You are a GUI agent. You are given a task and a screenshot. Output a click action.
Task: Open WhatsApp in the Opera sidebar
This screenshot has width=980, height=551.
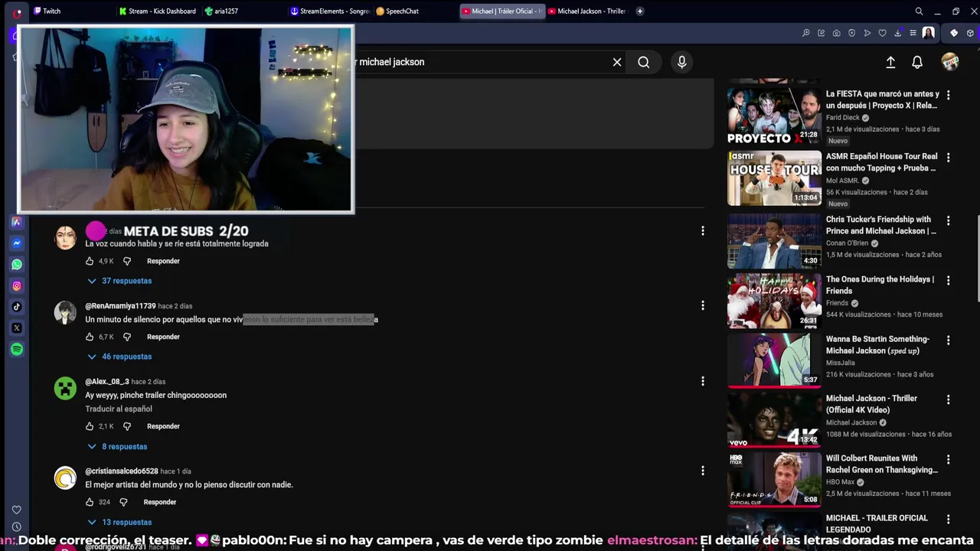coord(17,265)
